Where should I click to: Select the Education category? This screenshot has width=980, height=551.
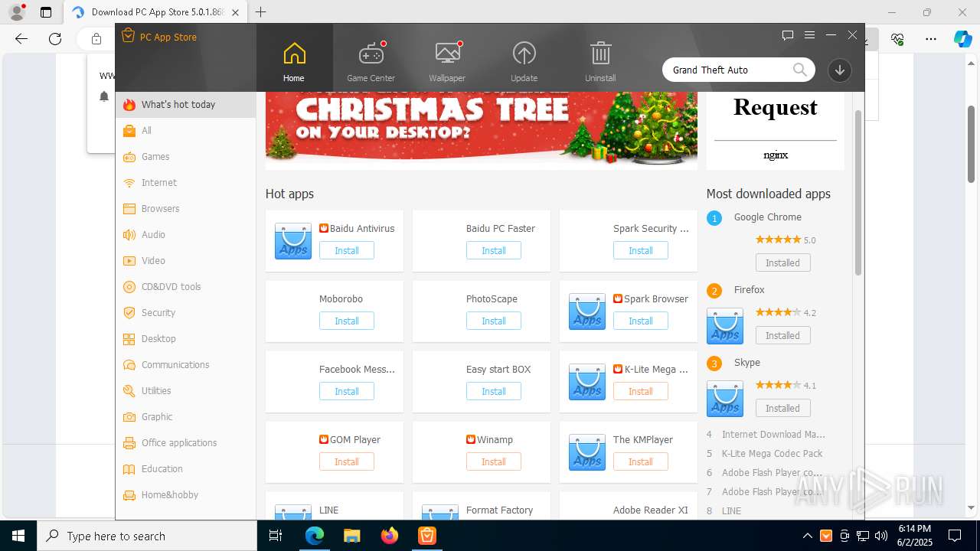pyautogui.click(x=186, y=469)
